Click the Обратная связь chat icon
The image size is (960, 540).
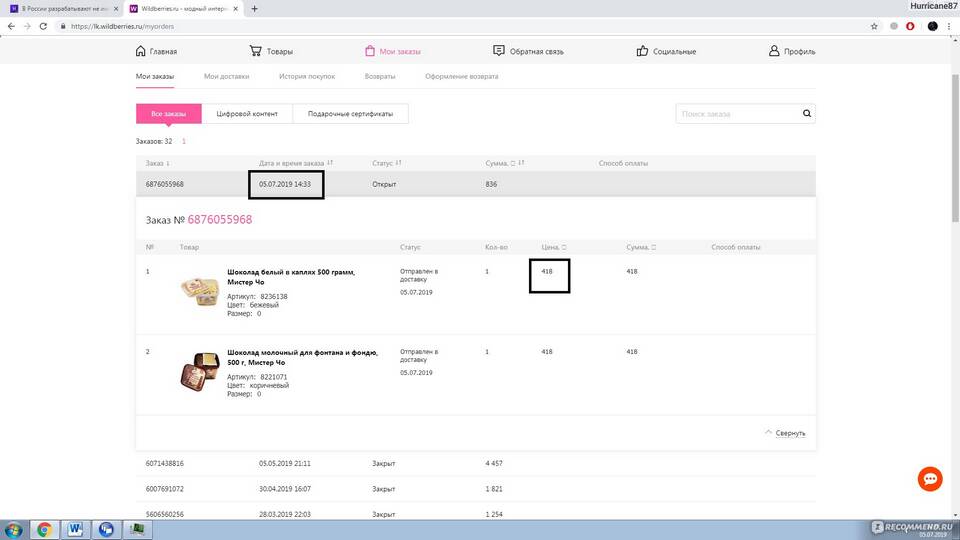[499, 51]
